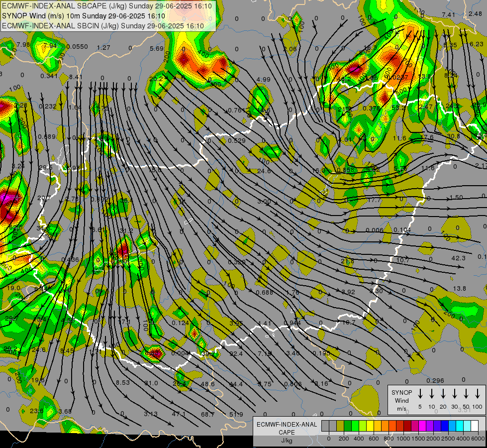Click the map value 0.296

[x=435, y=381]
